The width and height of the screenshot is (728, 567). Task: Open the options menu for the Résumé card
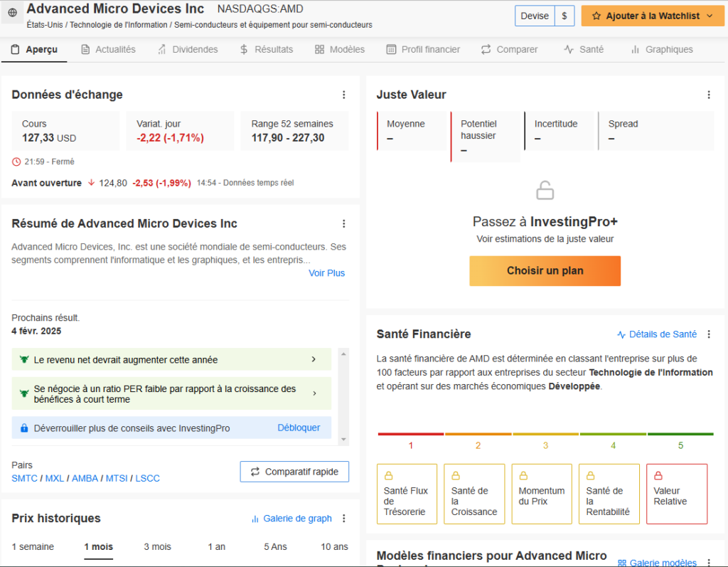click(x=344, y=224)
